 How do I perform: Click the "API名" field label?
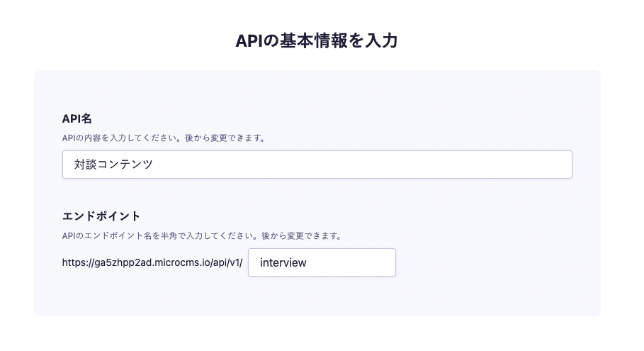pyautogui.click(x=77, y=118)
